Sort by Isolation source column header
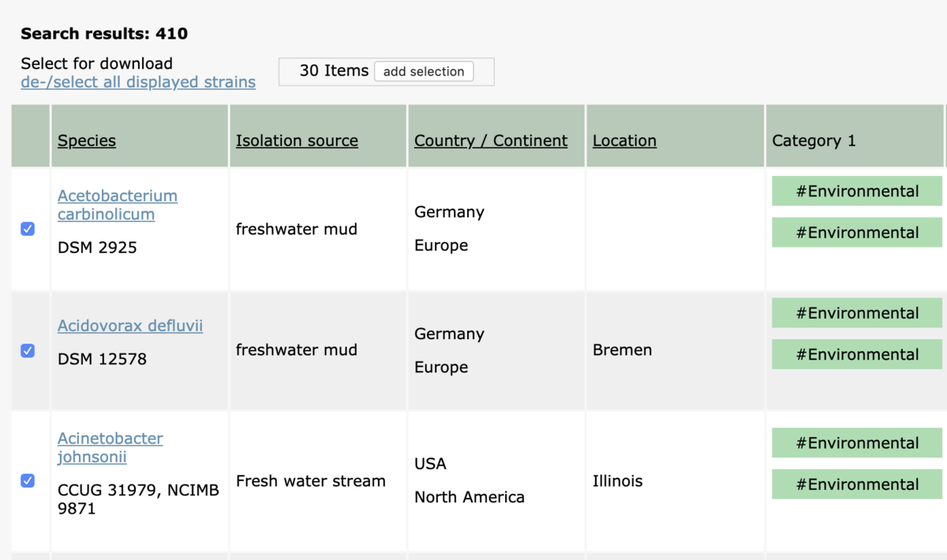This screenshot has width=947, height=560. [297, 140]
